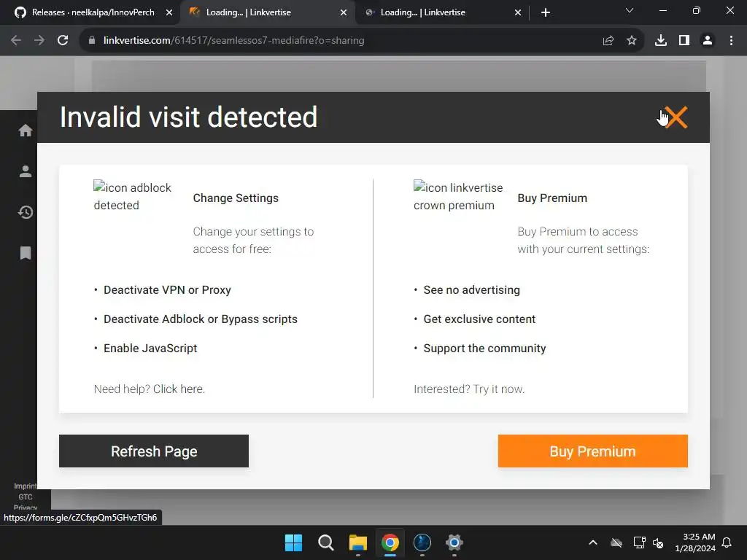Click the 'Buy Premium' heading text

click(552, 198)
